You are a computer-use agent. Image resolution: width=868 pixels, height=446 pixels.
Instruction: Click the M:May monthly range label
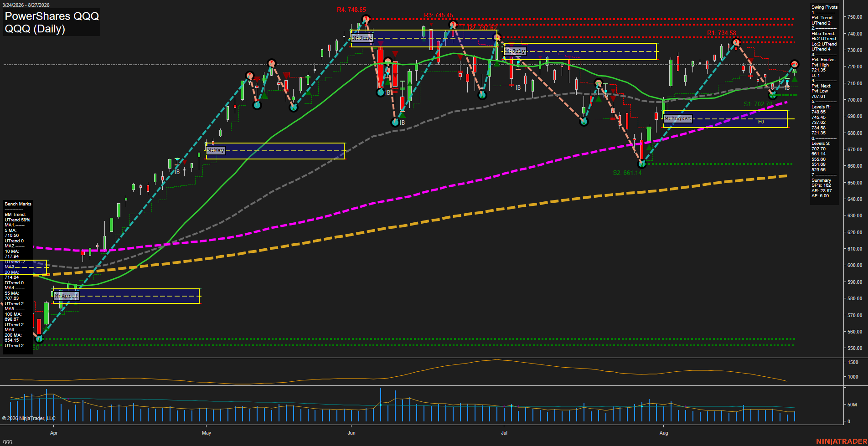[216, 150]
